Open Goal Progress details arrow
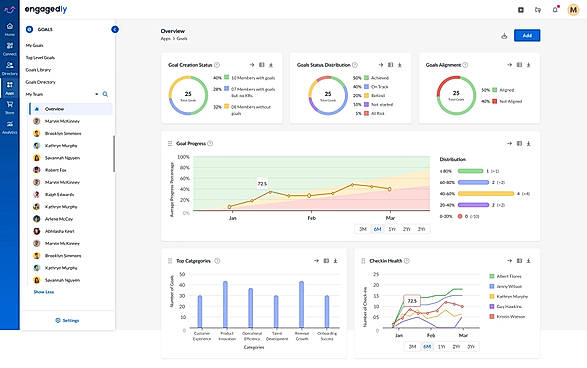 (510, 143)
